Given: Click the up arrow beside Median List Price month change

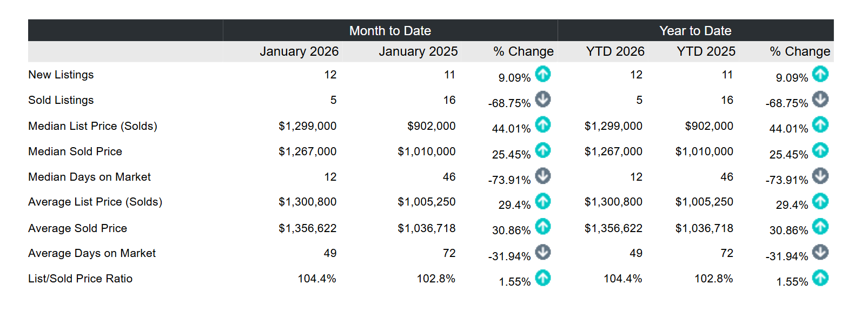Looking at the screenshot, I should pos(542,124).
